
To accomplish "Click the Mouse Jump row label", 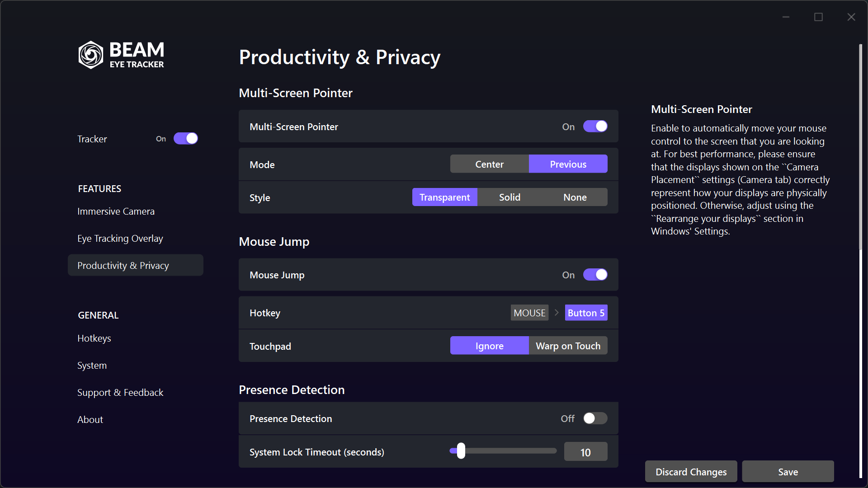I will click(x=277, y=275).
